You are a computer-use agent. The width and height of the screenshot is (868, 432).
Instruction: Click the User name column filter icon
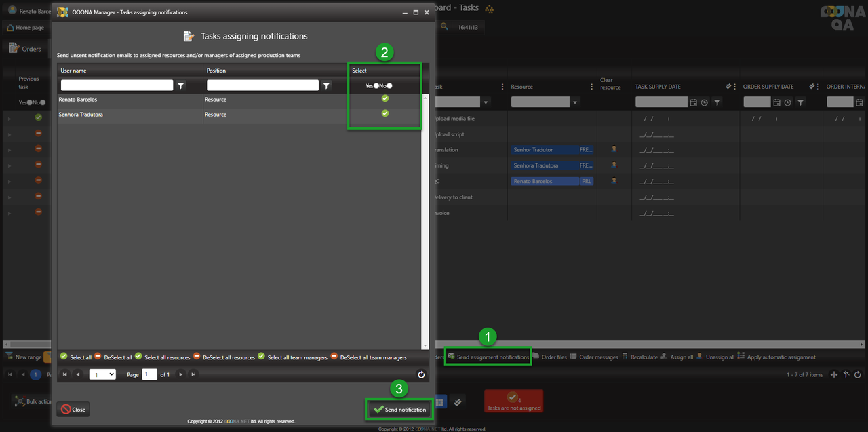[x=180, y=86]
